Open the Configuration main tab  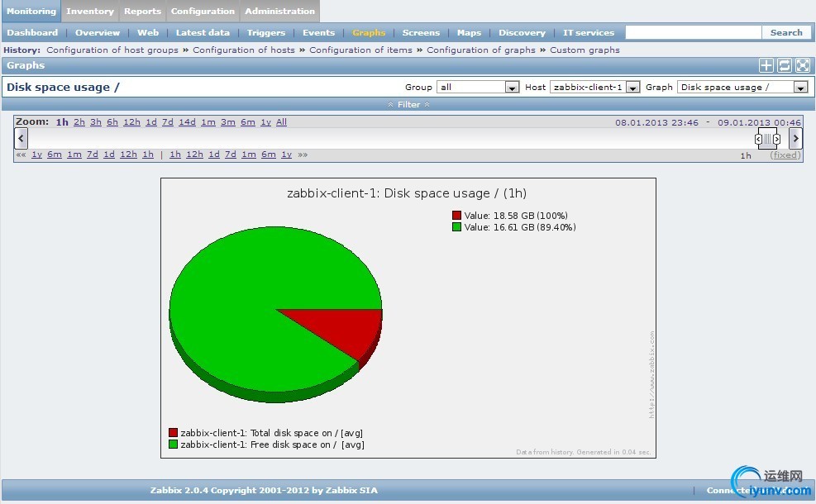tap(203, 11)
